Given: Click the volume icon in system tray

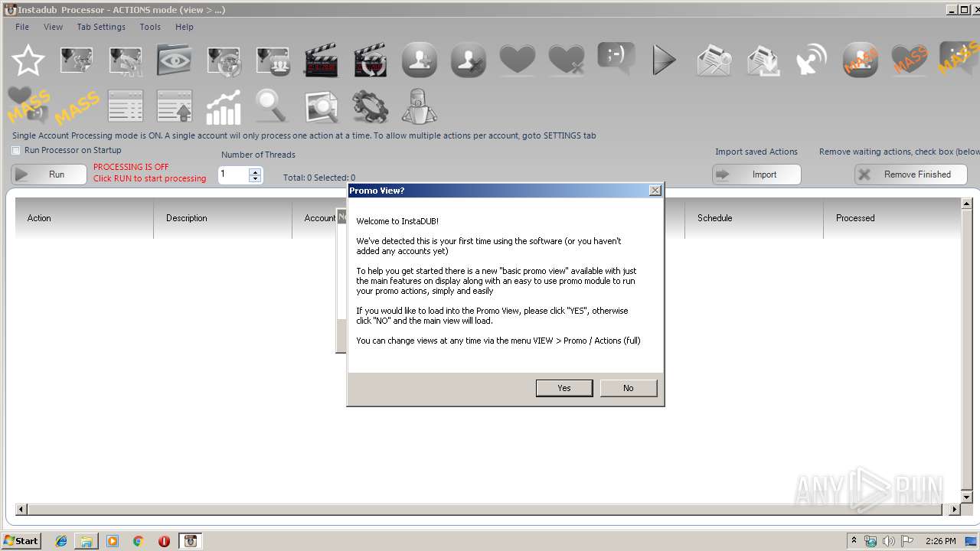Looking at the screenshot, I should pyautogui.click(x=888, y=541).
